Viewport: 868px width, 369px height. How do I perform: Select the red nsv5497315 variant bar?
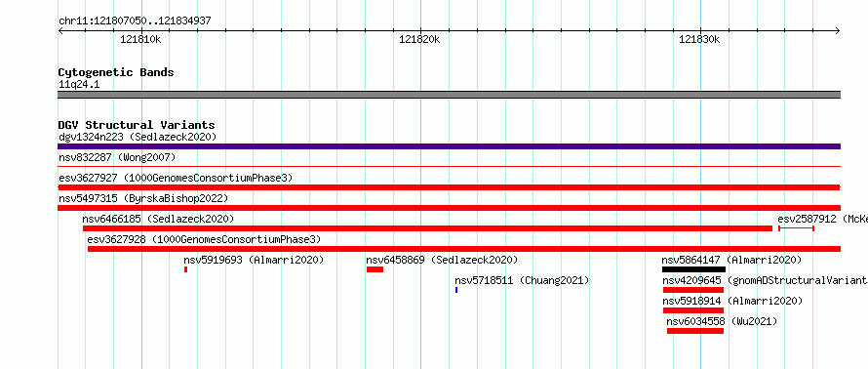tap(449, 208)
